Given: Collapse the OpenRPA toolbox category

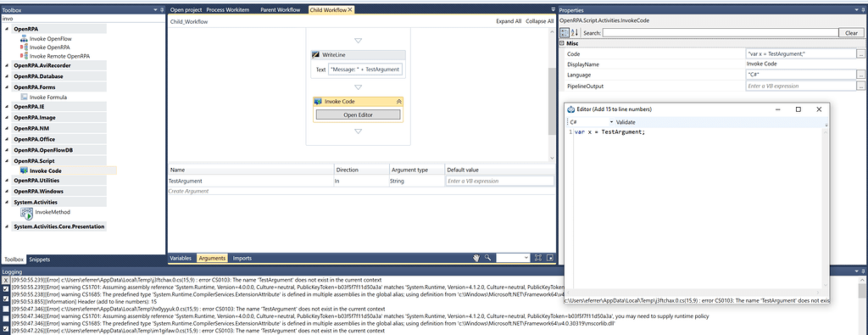Looking at the screenshot, I should (x=7, y=28).
